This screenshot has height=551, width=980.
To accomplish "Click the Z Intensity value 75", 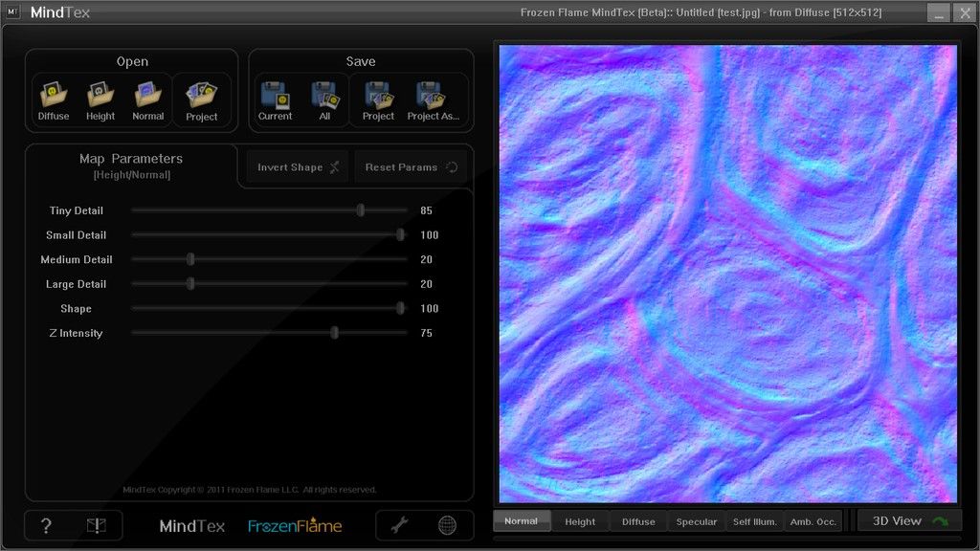I will (426, 333).
